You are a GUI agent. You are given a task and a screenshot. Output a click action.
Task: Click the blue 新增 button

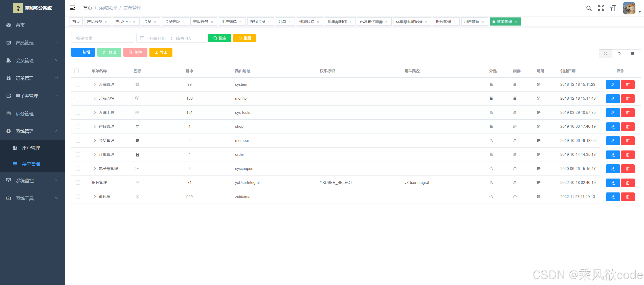pos(83,52)
